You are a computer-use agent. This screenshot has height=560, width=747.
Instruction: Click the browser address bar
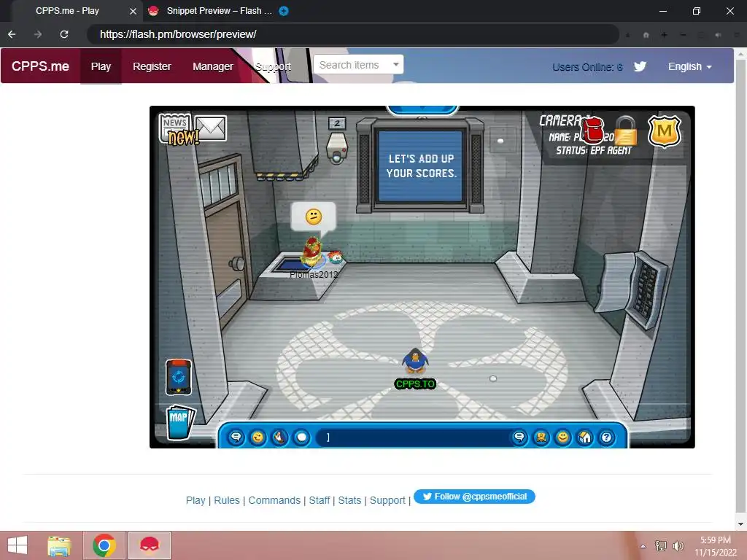pyautogui.click(x=352, y=34)
